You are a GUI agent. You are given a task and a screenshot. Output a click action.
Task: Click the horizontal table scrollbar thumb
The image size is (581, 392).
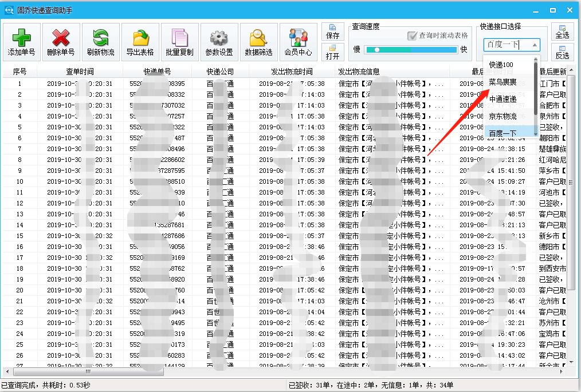pos(88,371)
